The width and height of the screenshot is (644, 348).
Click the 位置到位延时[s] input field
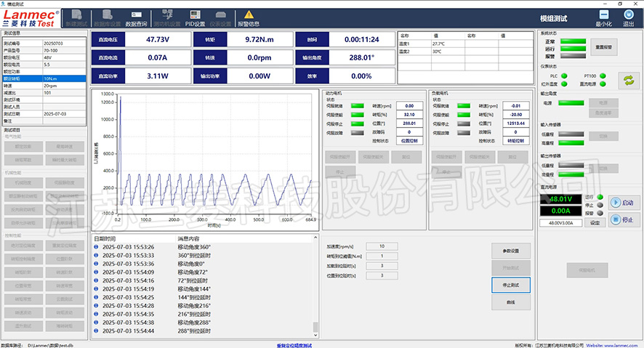[382, 276]
